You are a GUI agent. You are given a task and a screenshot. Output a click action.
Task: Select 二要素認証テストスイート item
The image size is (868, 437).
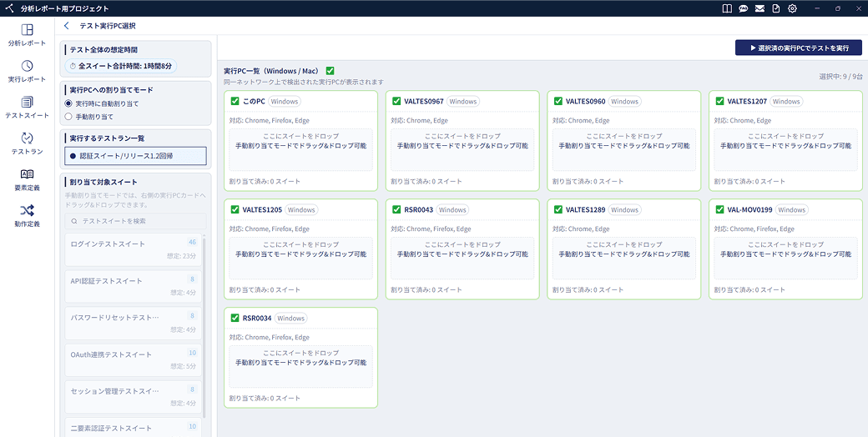click(x=133, y=427)
